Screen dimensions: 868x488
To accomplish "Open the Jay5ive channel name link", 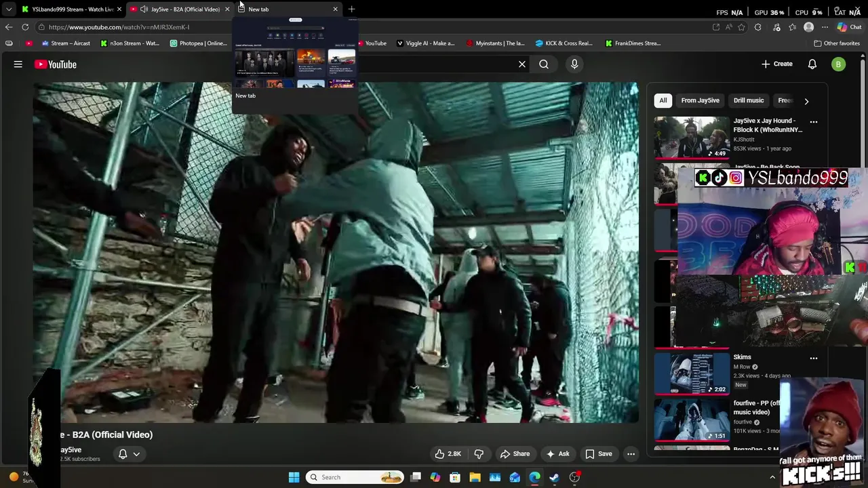I will [71, 450].
